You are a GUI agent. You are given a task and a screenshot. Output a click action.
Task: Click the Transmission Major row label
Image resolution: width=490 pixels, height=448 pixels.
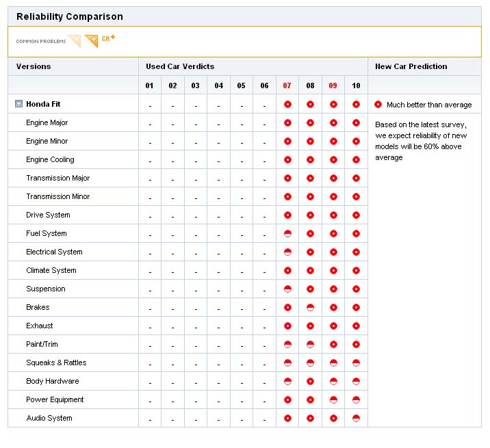[x=57, y=178]
